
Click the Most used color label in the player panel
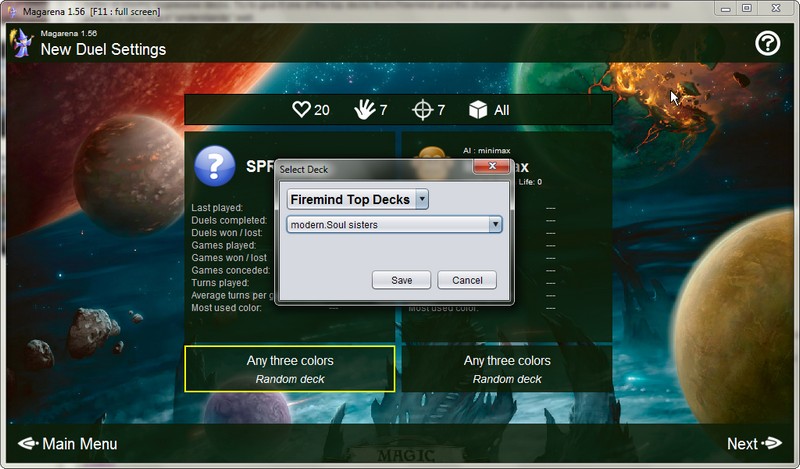pos(226,308)
